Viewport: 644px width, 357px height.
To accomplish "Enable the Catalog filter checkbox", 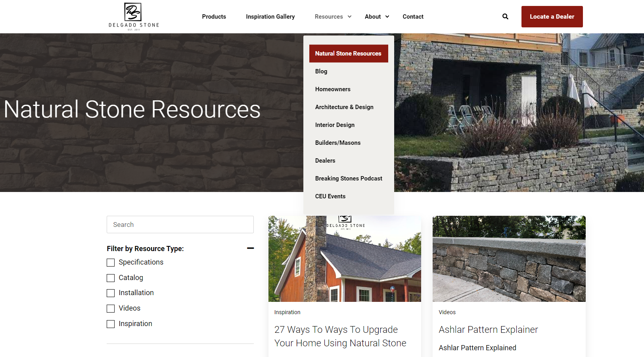I will [x=111, y=278].
